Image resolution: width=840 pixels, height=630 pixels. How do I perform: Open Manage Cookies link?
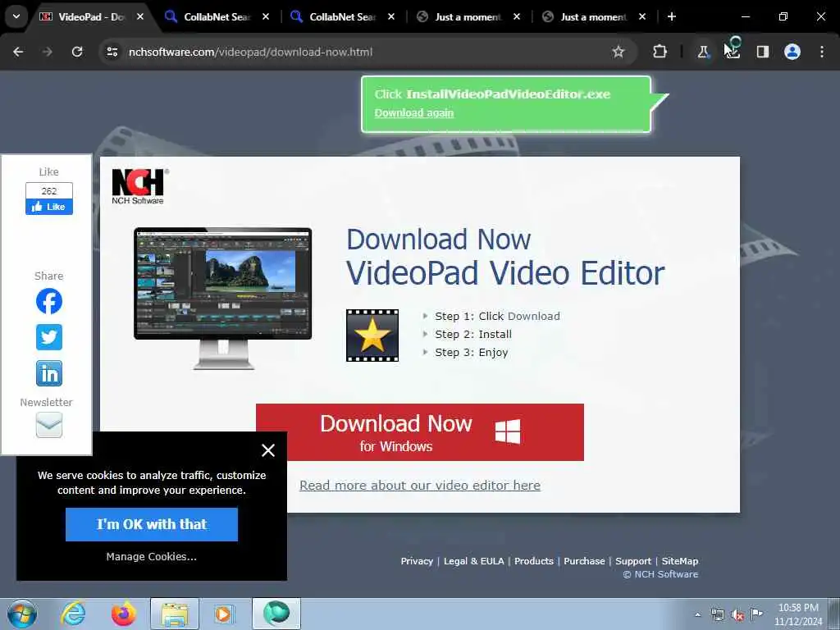pyautogui.click(x=152, y=557)
